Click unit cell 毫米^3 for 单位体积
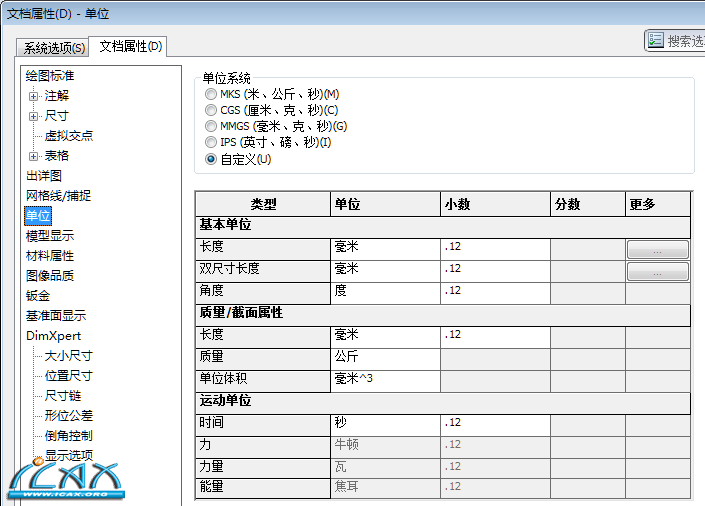The height and width of the screenshot is (506, 705). (x=385, y=381)
